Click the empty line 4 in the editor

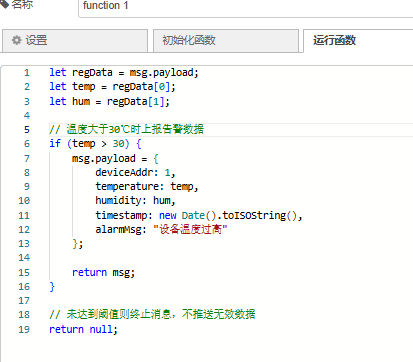click(x=230, y=115)
